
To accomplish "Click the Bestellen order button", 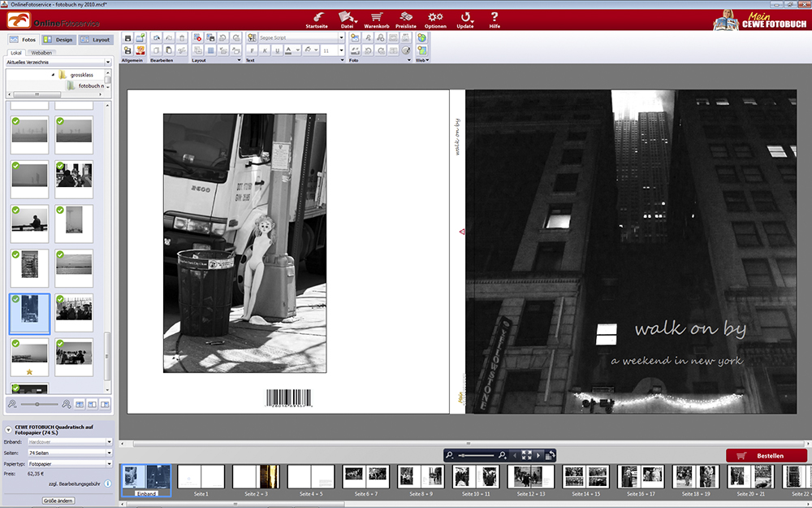I will 766,456.
